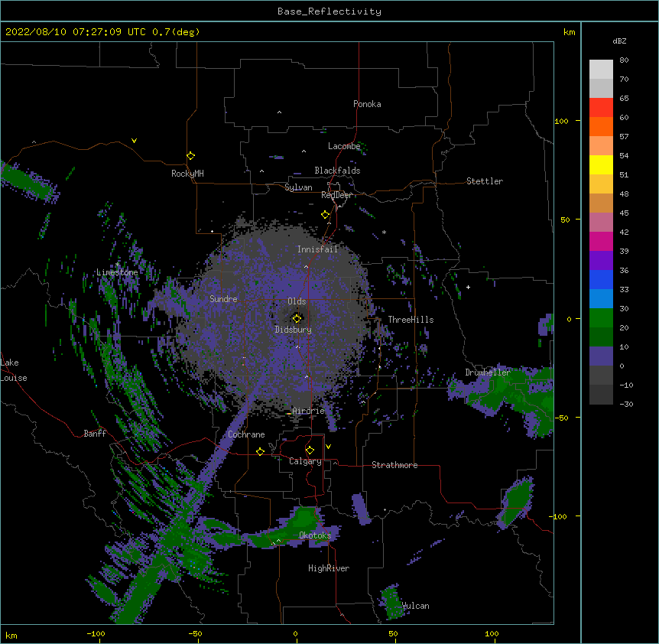Viewport: 659px width, 644px height.
Task: Click the 0 tick on the bottom km axis
Action: coord(295,633)
